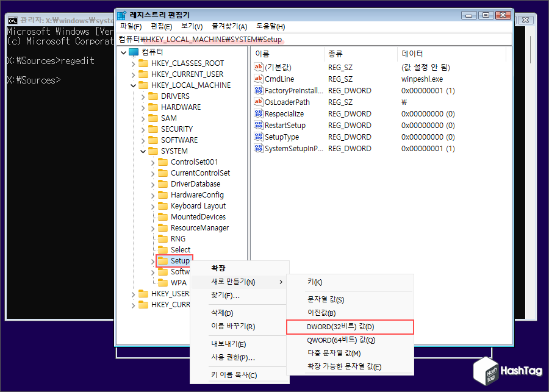Click the DWORD icon of the SetupType value
This screenshot has height=392, width=549.
(x=259, y=137)
